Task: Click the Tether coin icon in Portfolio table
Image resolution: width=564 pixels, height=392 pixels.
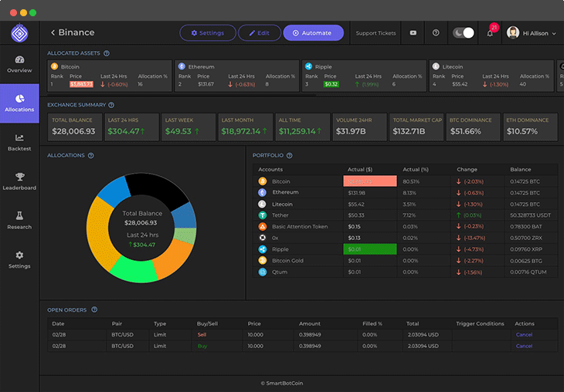Action: (263, 215)
